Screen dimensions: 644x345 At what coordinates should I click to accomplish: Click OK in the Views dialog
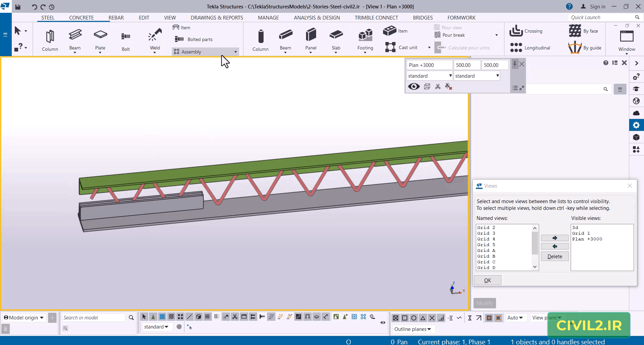tap(487, 280)
